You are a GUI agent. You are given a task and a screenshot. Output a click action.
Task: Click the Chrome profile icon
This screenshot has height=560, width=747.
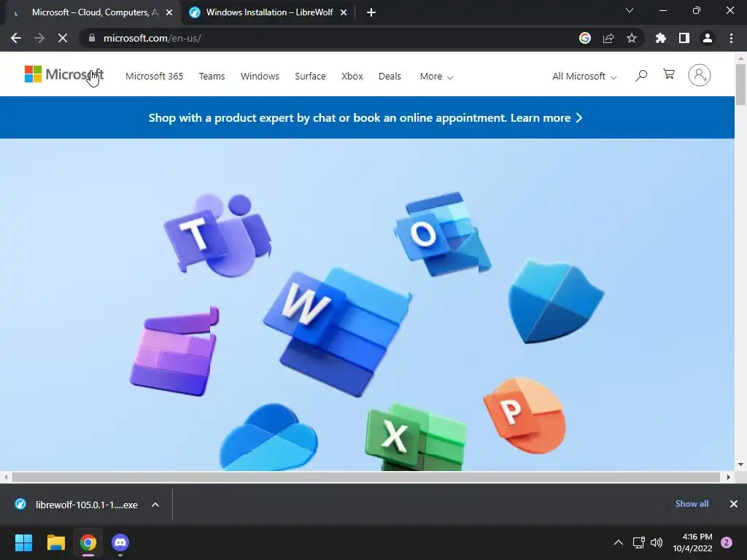(x=708, y=38)
